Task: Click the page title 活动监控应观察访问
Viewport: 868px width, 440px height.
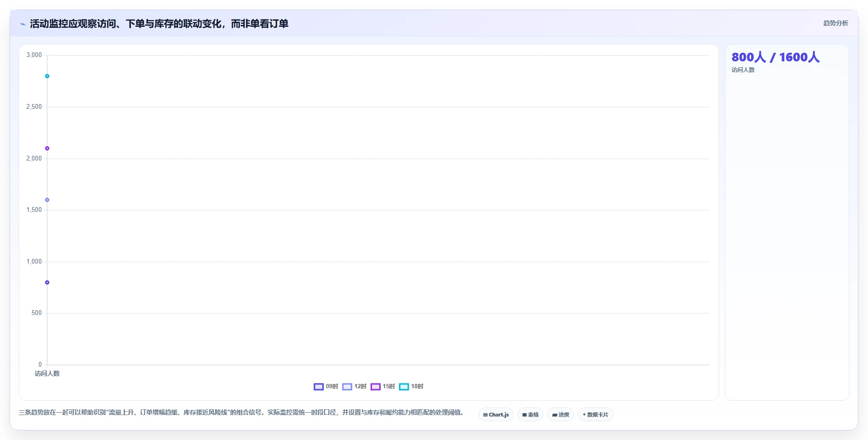Action: pos(159,24)
